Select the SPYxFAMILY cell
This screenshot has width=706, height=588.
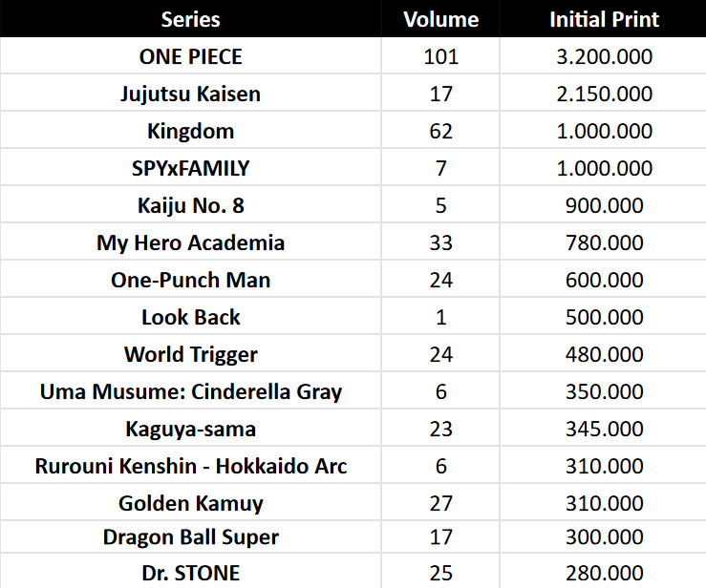pos(191,168)
